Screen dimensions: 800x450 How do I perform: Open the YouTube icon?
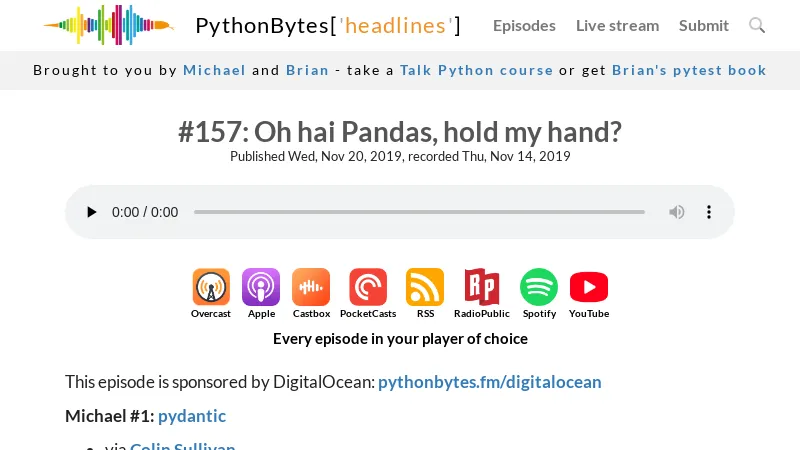point(589,287)
